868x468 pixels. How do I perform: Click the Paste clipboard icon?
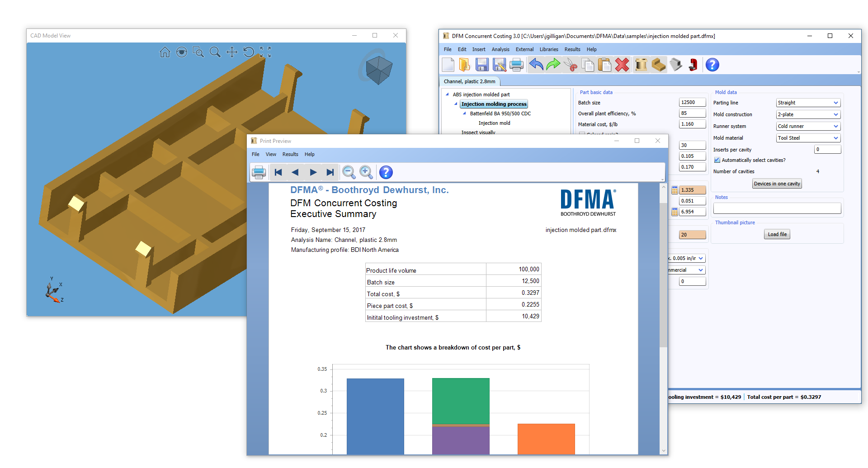pos(604,65)
